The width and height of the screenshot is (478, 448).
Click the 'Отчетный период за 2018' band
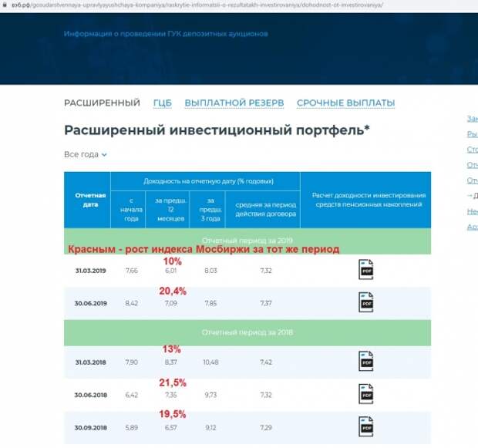pyautogui.click(x=247, y=332)
